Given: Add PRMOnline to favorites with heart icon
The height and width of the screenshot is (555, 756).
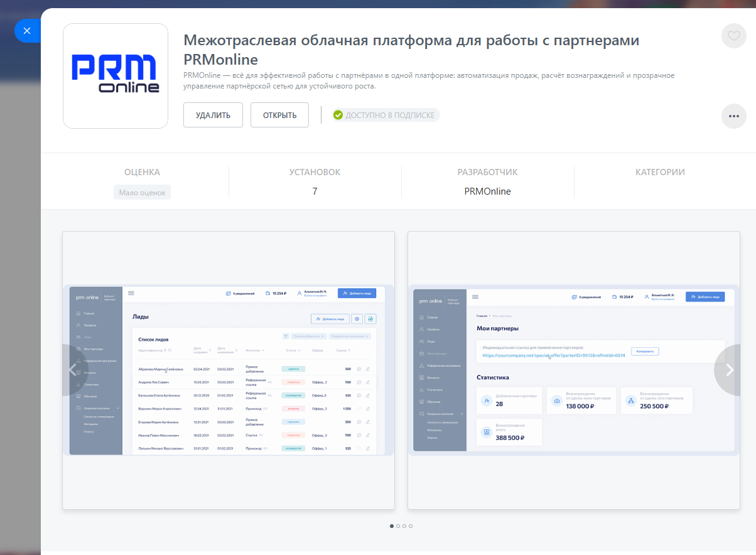Looking at the screenshot, I should (x=733, y=36).
